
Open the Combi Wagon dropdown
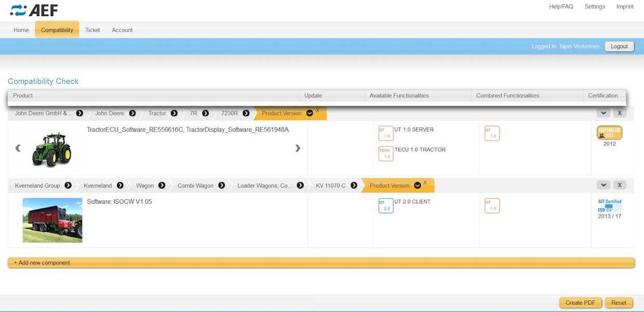(221, 186)
